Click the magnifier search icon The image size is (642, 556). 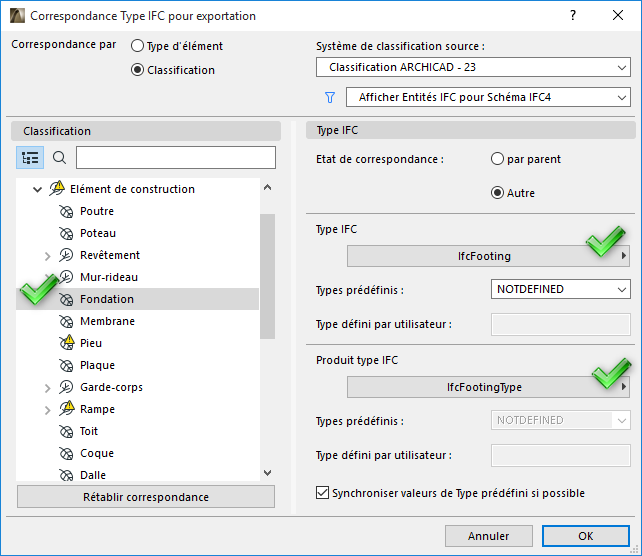tap(59, 158)
